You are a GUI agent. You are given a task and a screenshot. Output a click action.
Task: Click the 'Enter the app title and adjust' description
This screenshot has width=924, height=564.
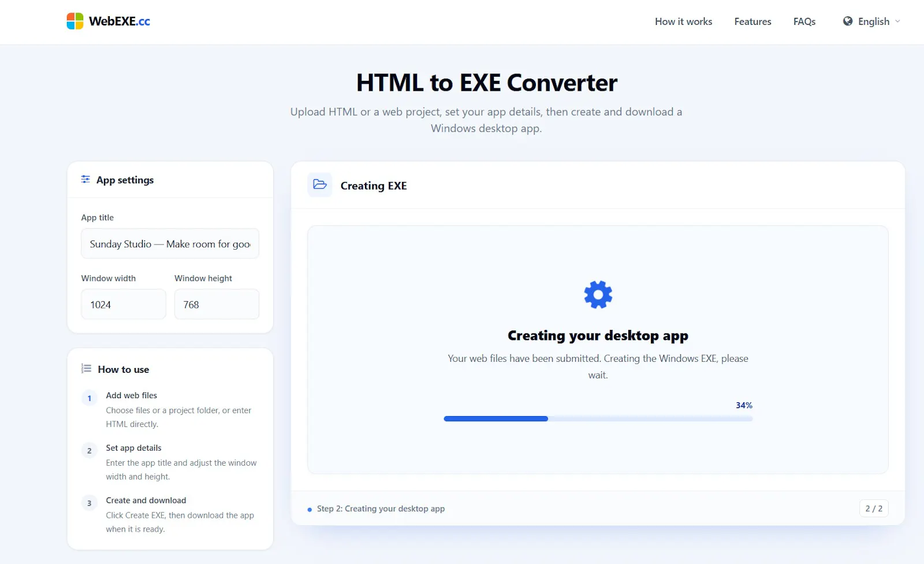(181, 470)
